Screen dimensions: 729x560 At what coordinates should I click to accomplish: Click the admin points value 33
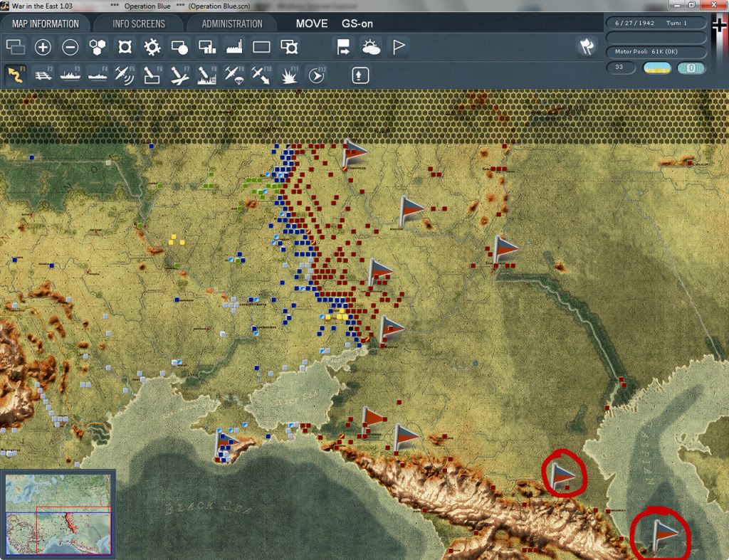coord(620,68)
